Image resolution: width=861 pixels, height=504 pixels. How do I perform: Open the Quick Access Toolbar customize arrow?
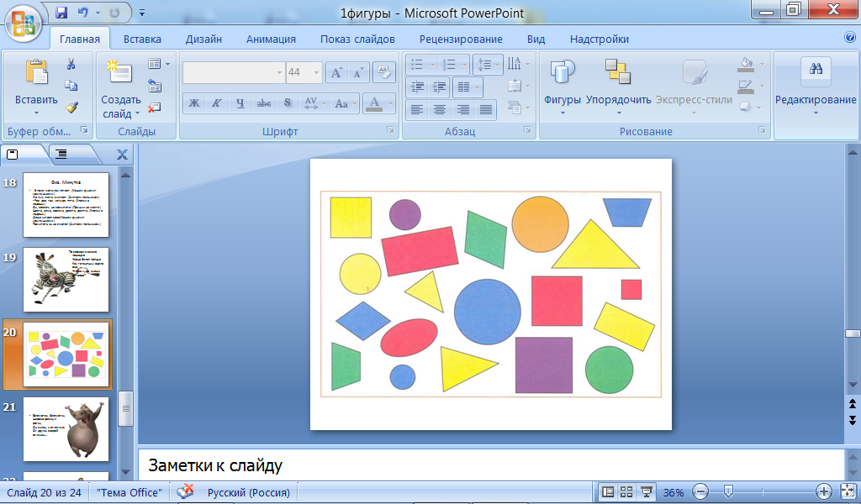pos(141,12)
